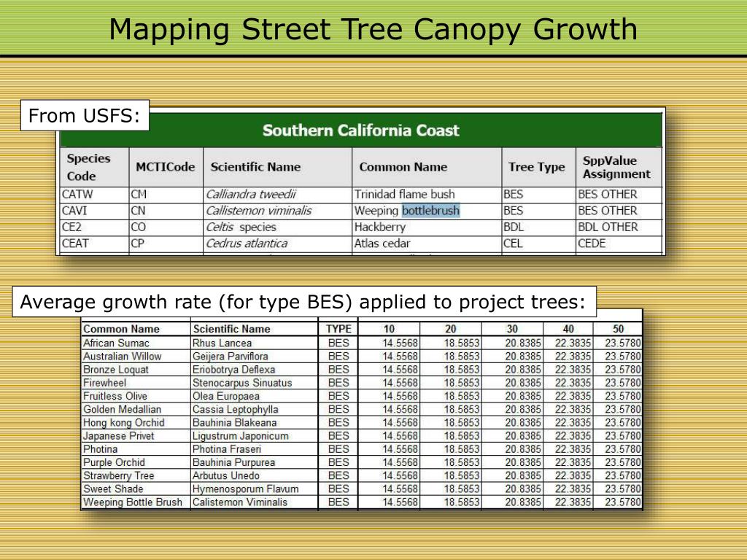Click the 40 year column header

point(568,329)
